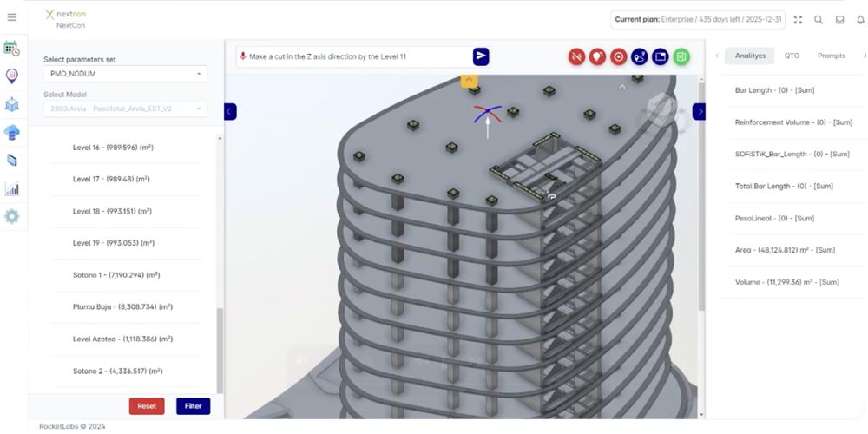
Task: Click the microphone voice input icon
Action: [x=243, y=56]
